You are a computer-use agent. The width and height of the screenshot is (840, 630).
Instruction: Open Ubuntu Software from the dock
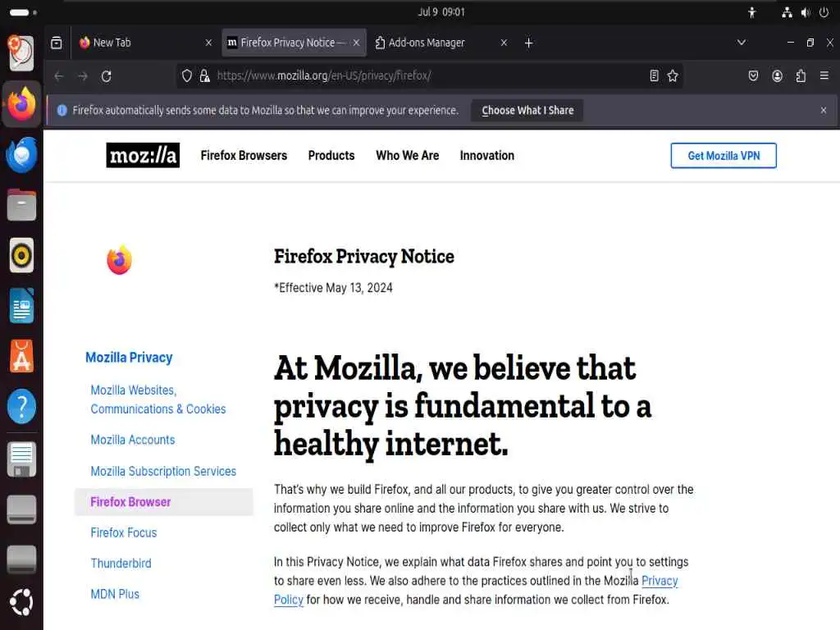pos(21,356)
